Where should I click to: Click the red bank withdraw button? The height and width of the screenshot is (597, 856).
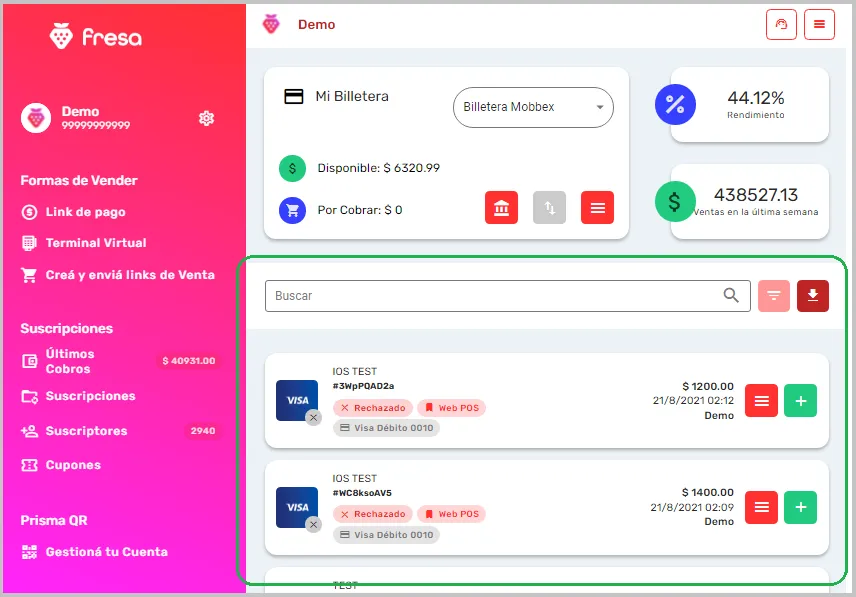501,207
